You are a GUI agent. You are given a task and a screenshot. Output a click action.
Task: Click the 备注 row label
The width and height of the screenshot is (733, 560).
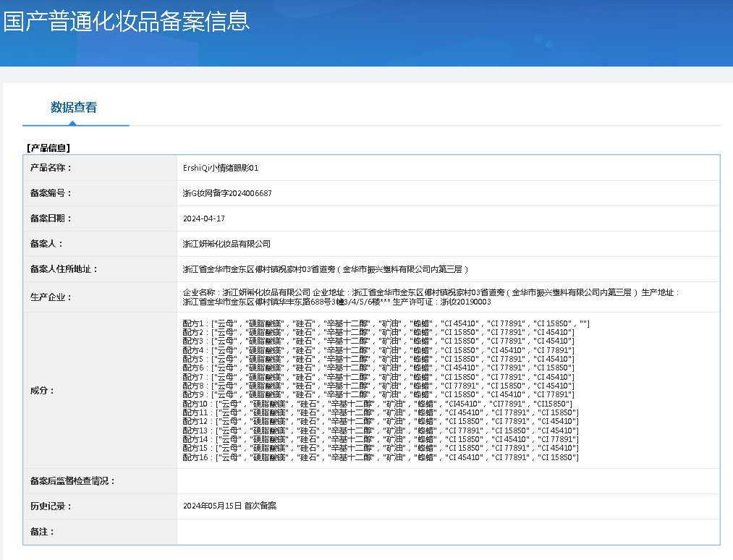point(43,532)
